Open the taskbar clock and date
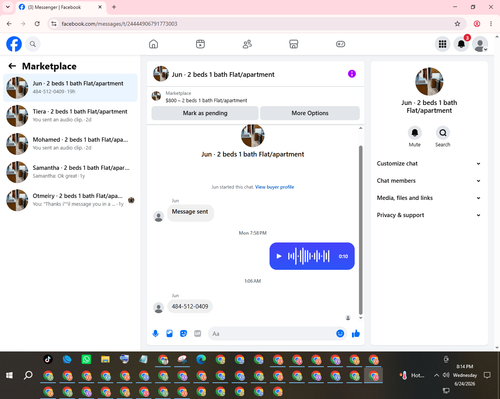The height and width of the screenshot is (399, 500). point(465,375)
